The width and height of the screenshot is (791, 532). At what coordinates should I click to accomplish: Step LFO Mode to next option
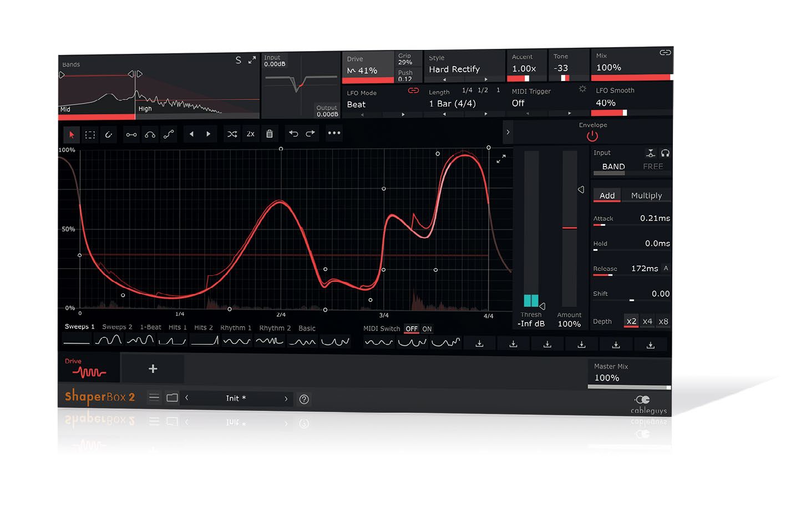(x=403, y=115)
